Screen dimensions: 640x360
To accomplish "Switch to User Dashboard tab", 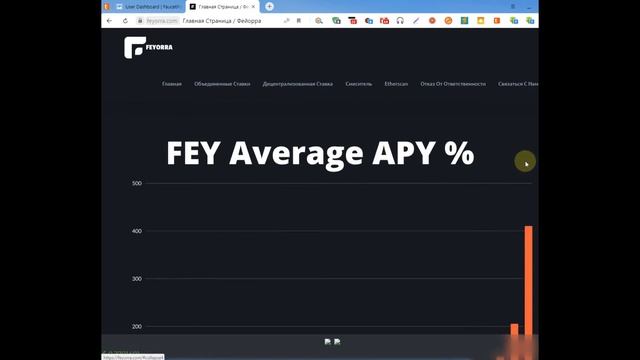I will (148, 7).
